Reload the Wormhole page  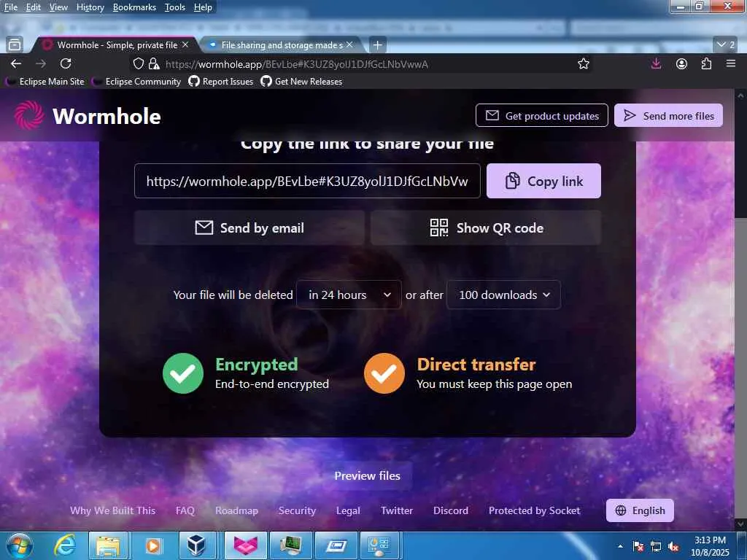(66, 64)
